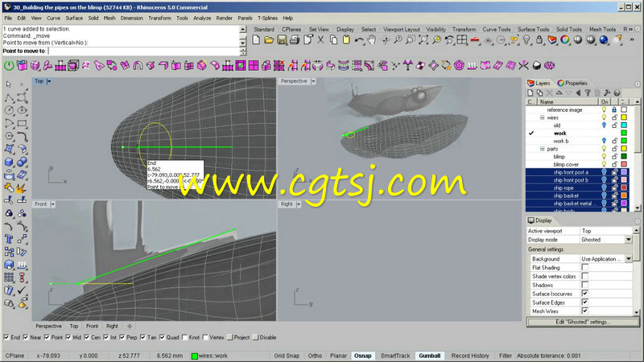644x362 pixels.
Task: Click the move layer up triangle icon
Action: [559, 93]
